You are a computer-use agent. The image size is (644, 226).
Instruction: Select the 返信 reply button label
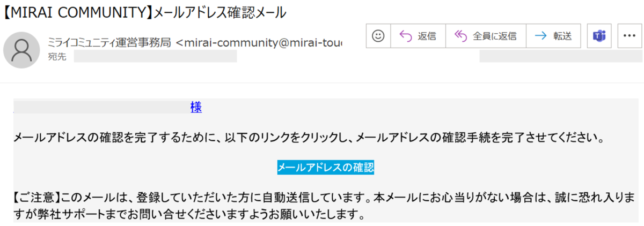pos(427,36)
